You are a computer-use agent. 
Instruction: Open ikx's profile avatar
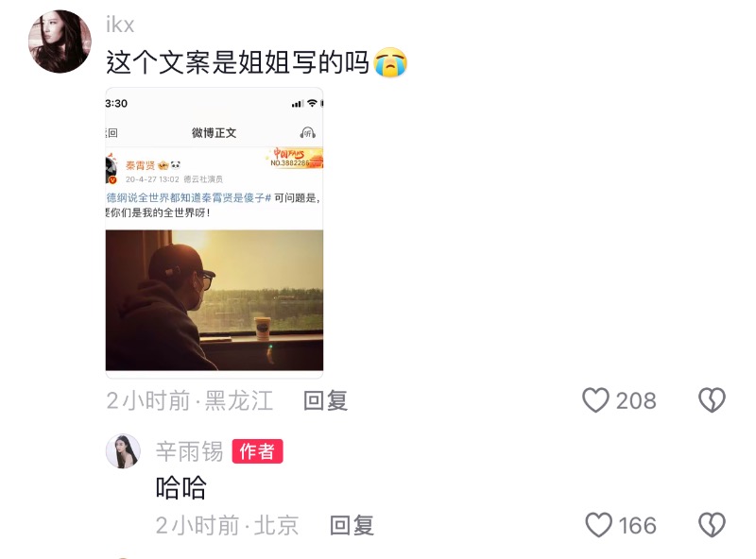click(60, 42)
